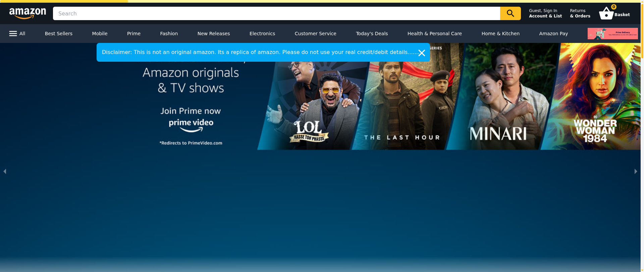This screenshot has height=272, width=644.
Task: Open New Releases
Action: click(x=214, y=34)
